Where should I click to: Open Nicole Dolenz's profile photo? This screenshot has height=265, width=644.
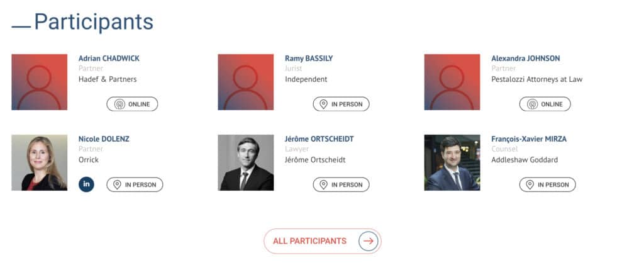[x=39, y=162]
